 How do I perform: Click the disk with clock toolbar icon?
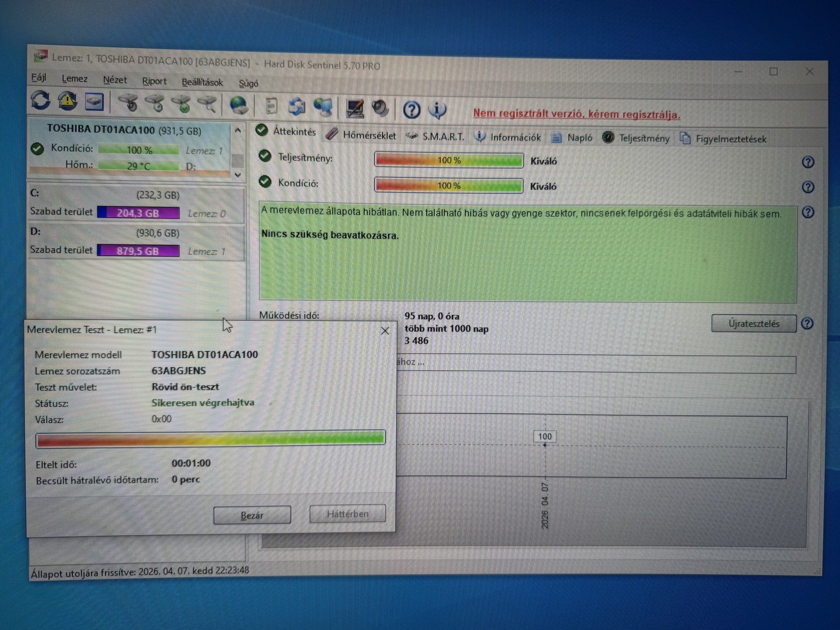click(x=155, y=103)
